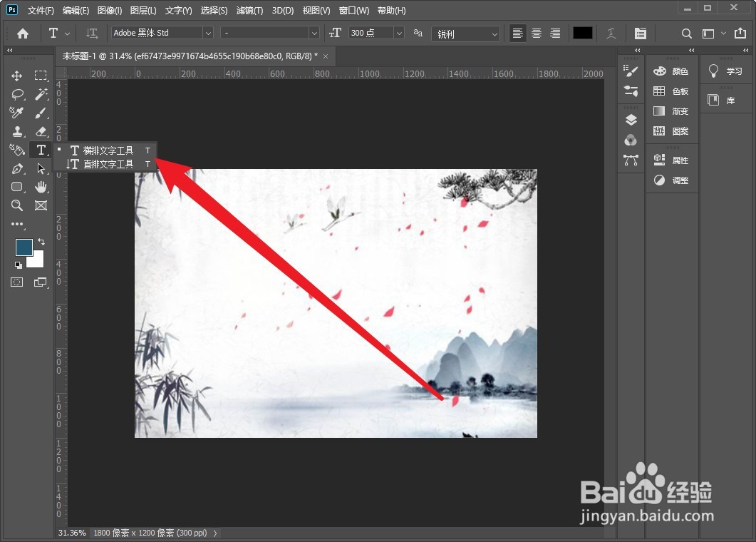The height and width of the screenshot is (542, 756).
Task: Create warped text
Action: point(611,34)
